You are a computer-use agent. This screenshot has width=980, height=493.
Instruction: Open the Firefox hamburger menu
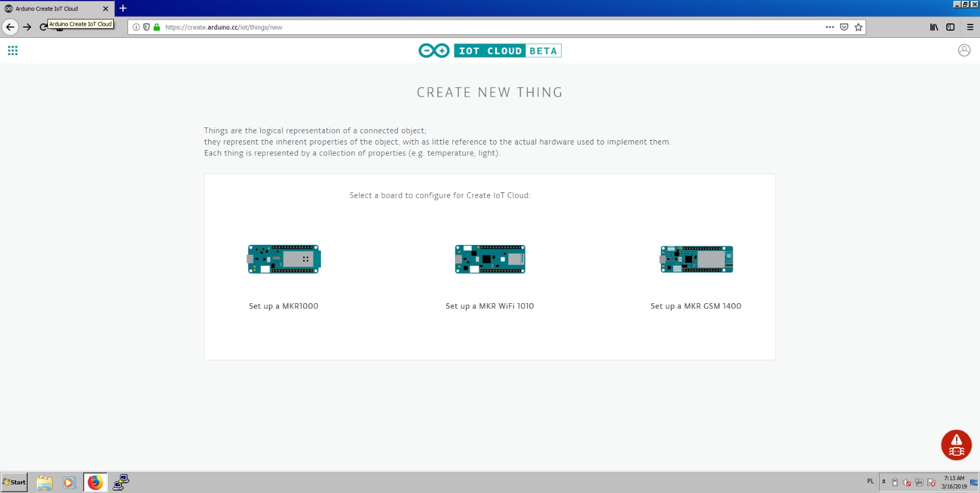pyautogui.click(x=970, y=27)
